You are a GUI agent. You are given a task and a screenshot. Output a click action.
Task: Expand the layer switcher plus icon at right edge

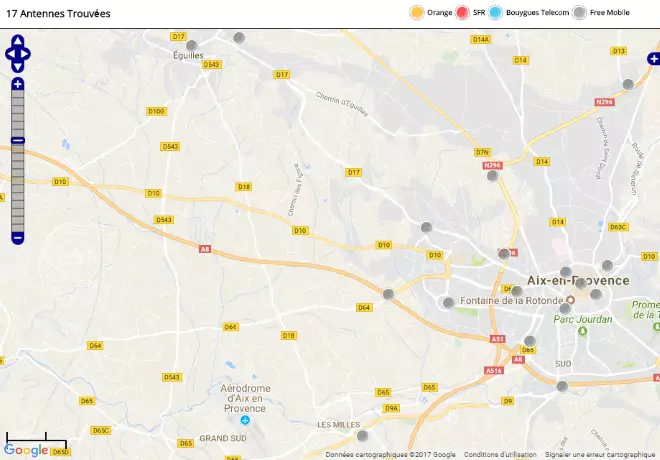pyautogui.click(x=654, y=59)
